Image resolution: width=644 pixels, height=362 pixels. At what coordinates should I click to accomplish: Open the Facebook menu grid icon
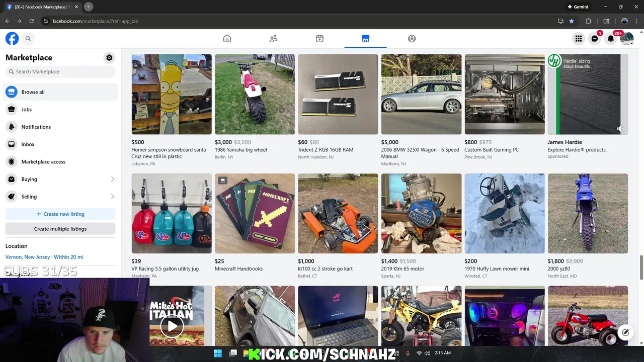click(579, 38)
